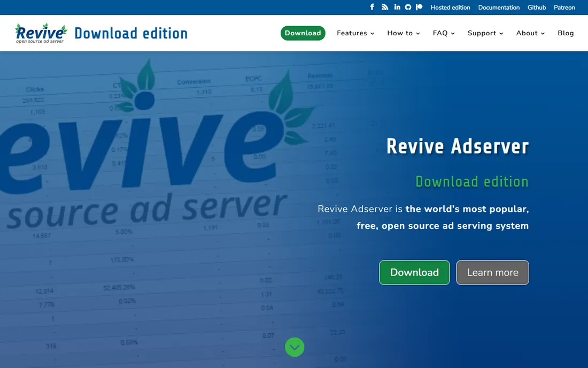The width and height of the screenshot is (588, 368).
Task: Open the RSS feed icon
Action: [385, 7]
